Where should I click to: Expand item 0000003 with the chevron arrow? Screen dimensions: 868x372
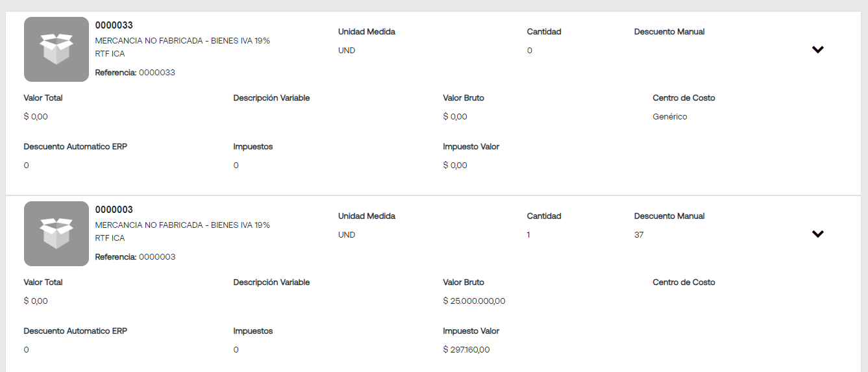818,234
